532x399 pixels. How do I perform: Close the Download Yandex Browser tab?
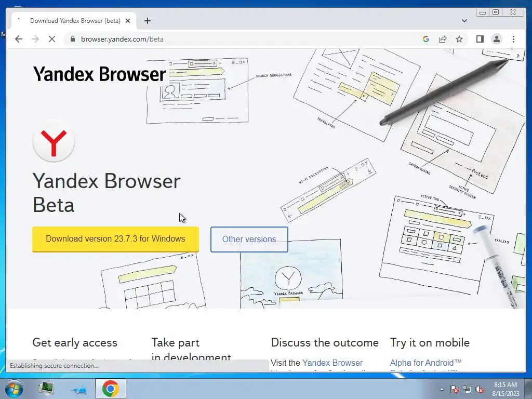(128, 21)
